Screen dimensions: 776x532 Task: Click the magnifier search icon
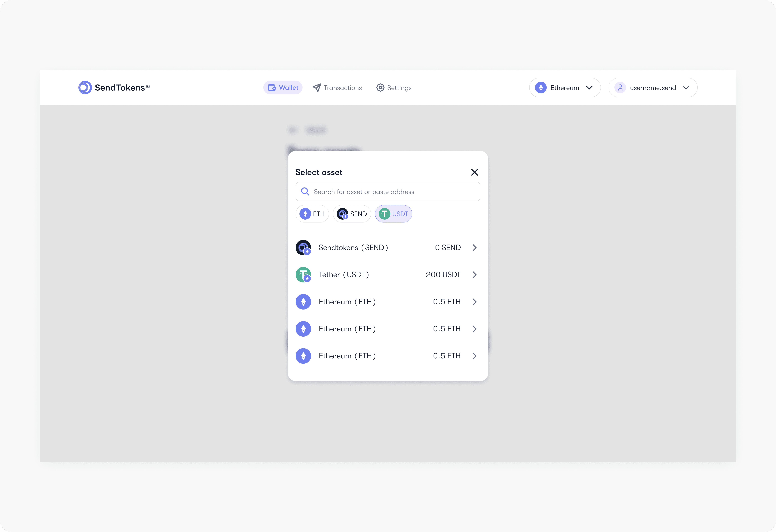(305, 192)
